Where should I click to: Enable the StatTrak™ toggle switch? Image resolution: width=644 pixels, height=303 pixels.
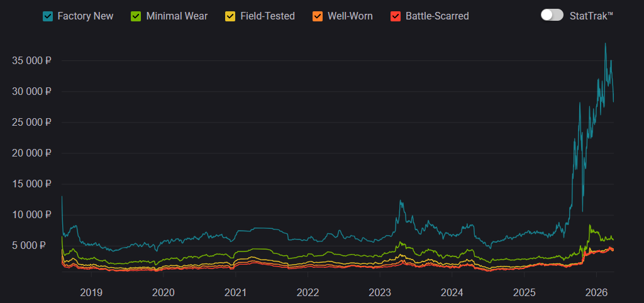click(x=552, y=15)
